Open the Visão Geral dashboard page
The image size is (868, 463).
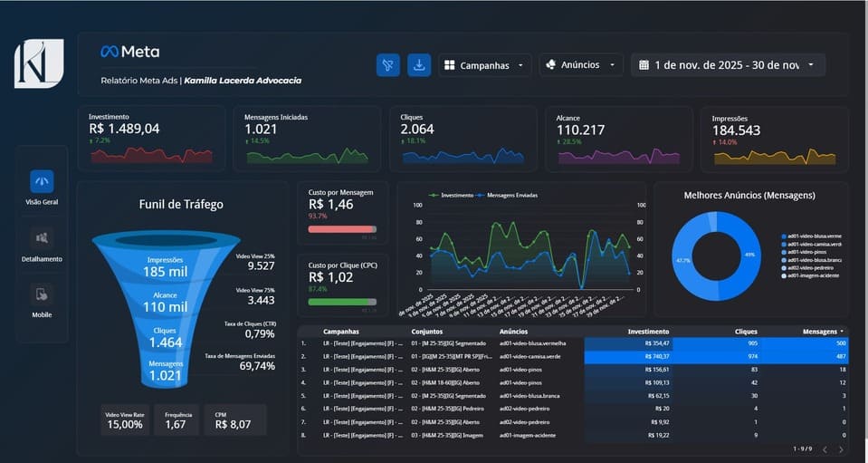pos(42,182)
